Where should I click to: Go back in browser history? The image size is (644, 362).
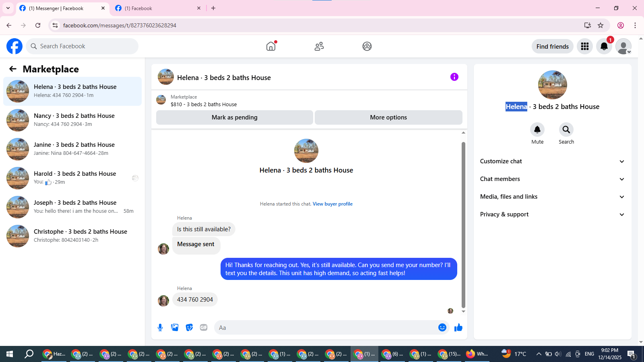coord(9,25)
